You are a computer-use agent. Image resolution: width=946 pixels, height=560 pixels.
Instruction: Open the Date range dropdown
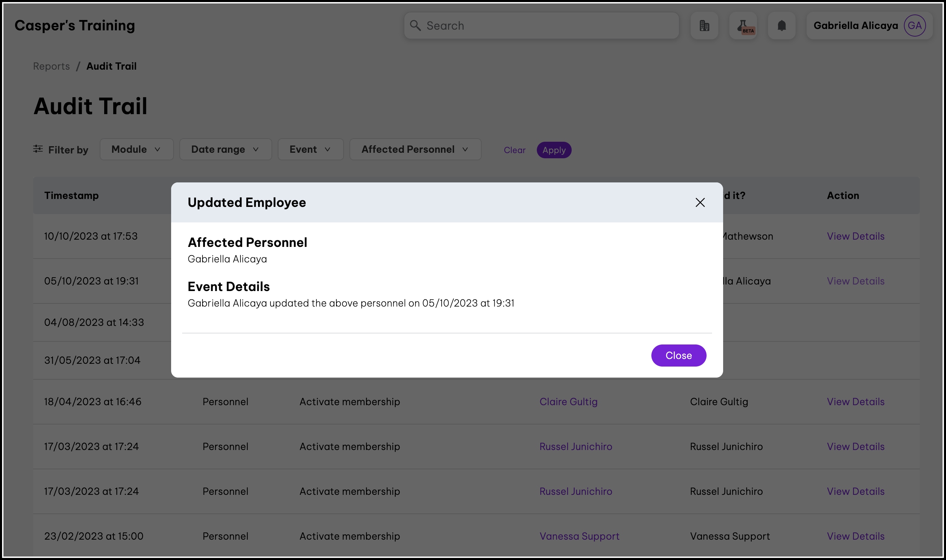(225, 149)
